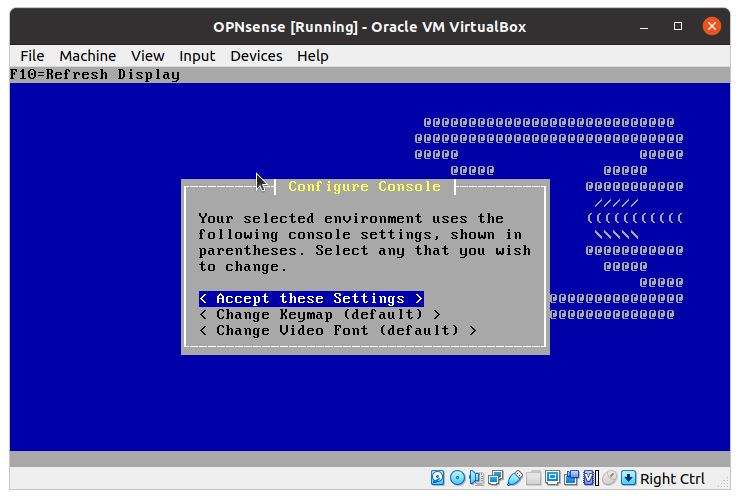Open the Help menu
Viewport: 740px width, 499px height.
pos(312,56)
